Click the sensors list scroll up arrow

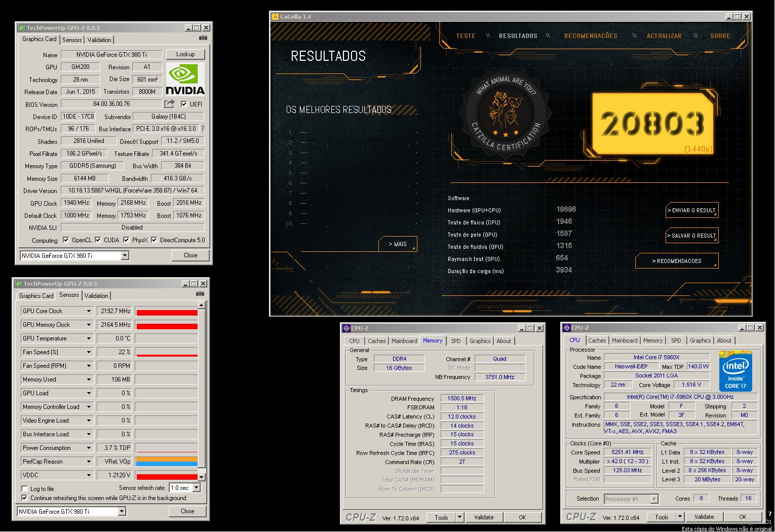pos(201,305)
